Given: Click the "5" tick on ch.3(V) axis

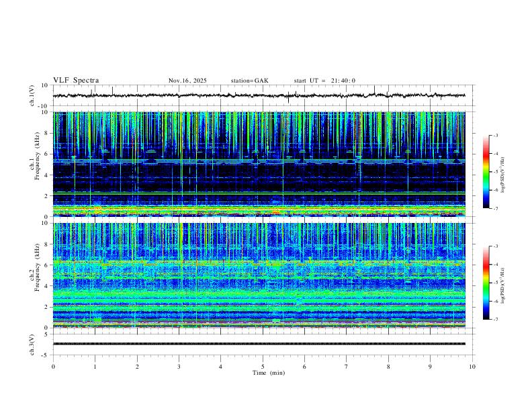Looking at the screenshot, I should click(x=47, y=334).
